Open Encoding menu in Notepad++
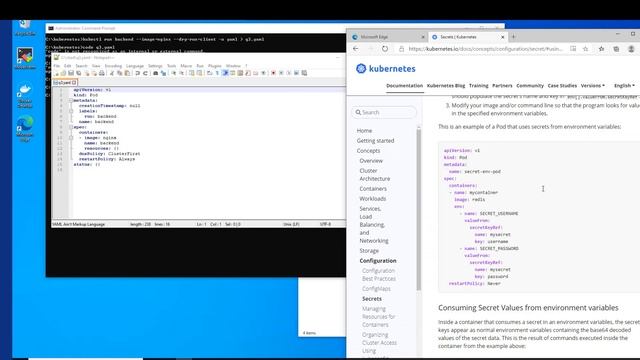The height and width of the screenshot is (360, 640). click(113, 66)
